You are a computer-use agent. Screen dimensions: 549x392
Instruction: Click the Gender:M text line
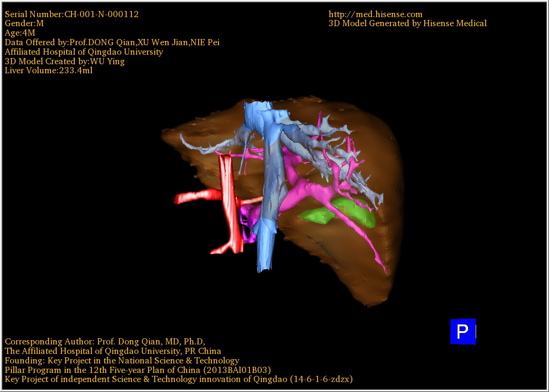tap(24, 23)
